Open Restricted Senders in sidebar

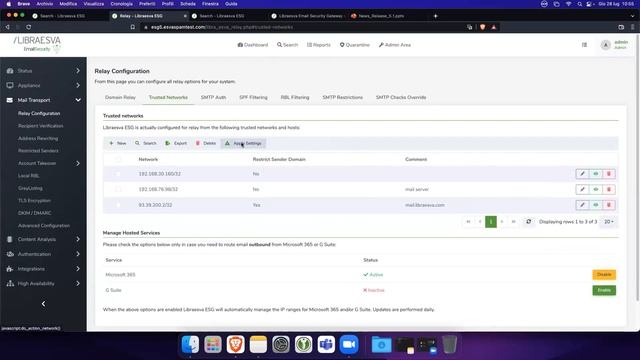(38, 151)
